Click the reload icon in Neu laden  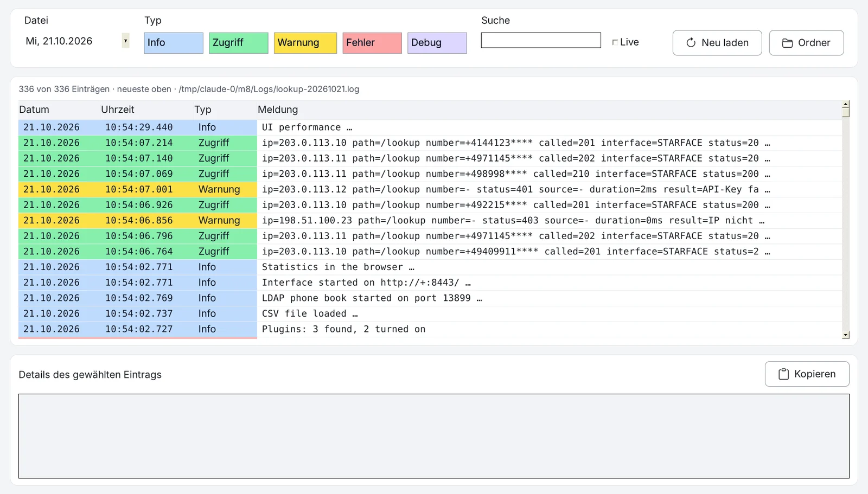(691, 43)
